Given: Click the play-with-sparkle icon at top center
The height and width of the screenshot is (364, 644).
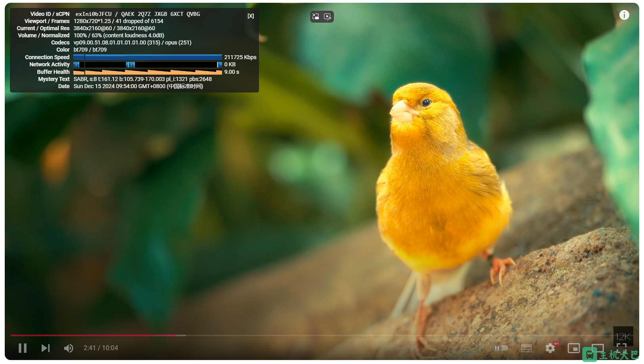Looking at the screenshot, I should click(328, 17).
